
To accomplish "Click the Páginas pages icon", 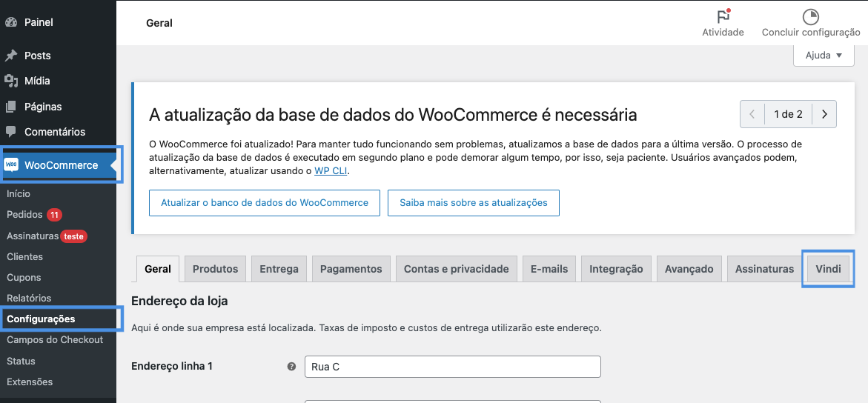I will tap(11, 107).
